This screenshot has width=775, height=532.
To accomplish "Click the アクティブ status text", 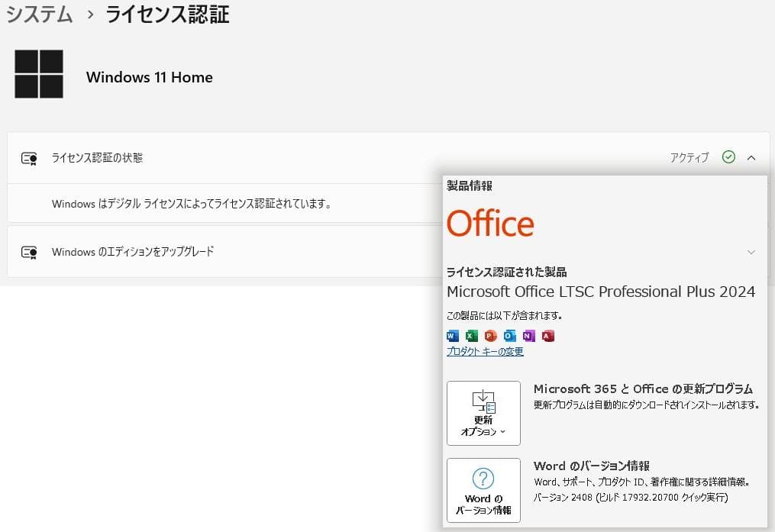I will point(689,157).
